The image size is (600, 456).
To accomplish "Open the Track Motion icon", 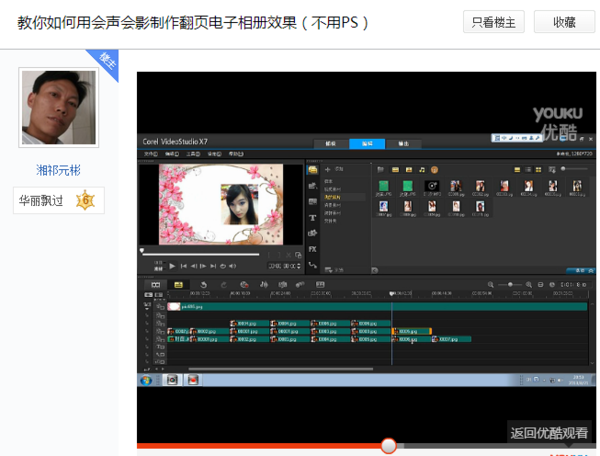I will tap(300, 285).
